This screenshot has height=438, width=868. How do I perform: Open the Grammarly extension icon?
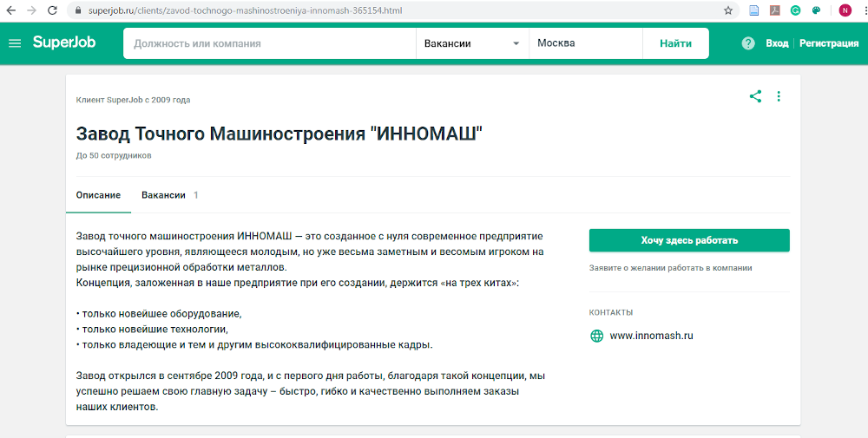pos(795,10)
